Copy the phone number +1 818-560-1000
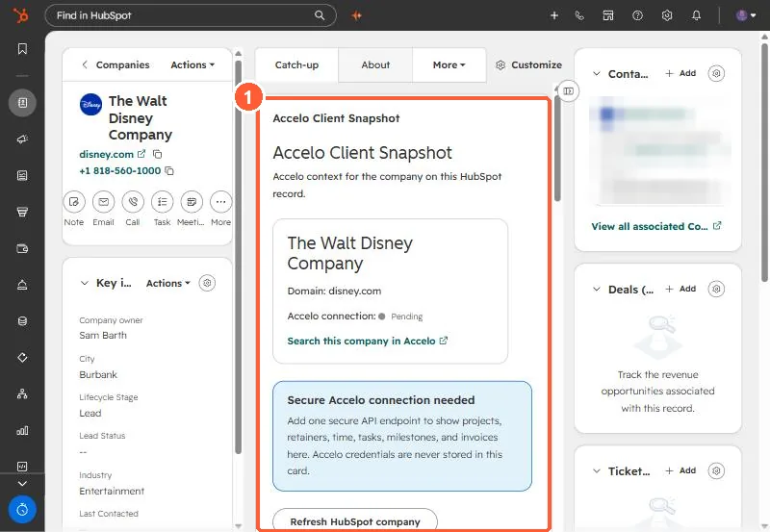 point(169,171)
